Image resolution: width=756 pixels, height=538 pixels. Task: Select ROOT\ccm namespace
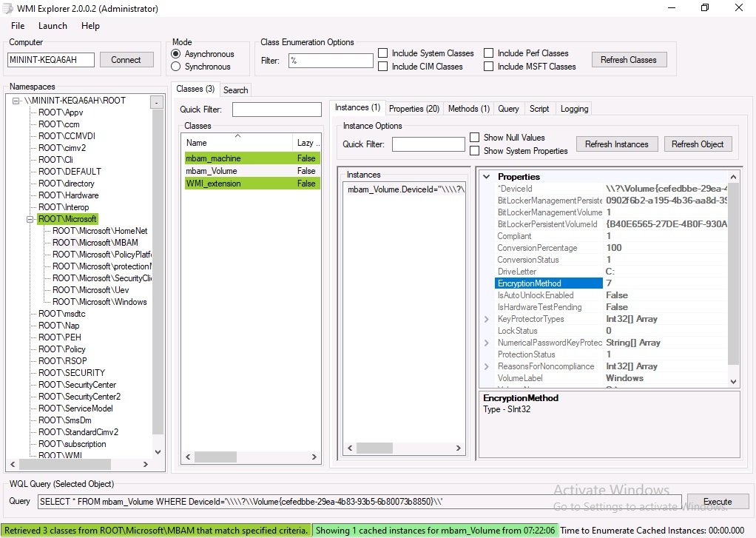(59, 124)
